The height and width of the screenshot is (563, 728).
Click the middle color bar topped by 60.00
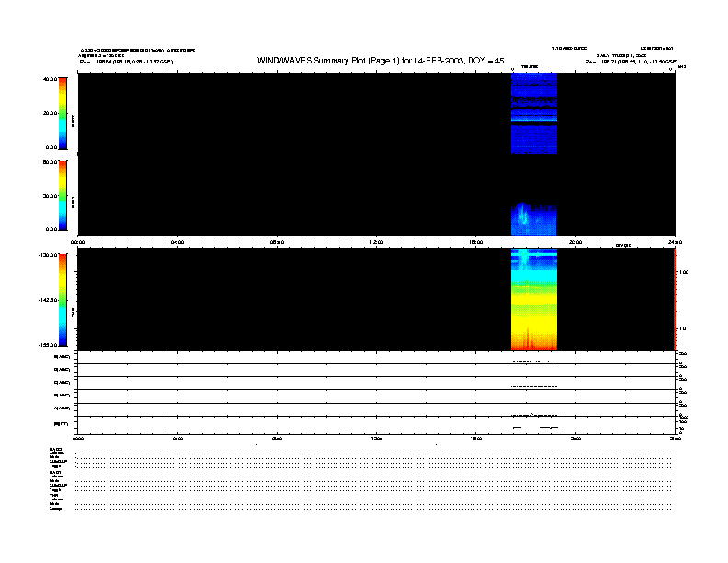[x=63, y=196]
